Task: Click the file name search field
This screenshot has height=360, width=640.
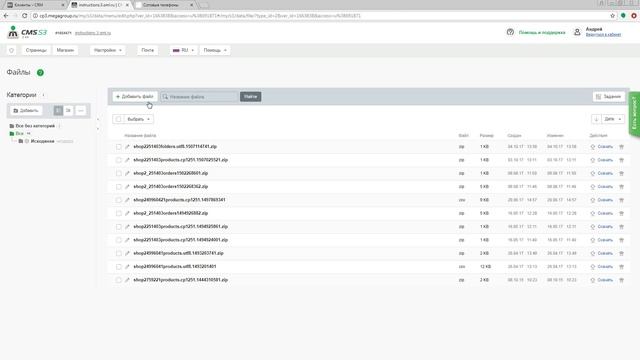Action: tap(199, 97)
